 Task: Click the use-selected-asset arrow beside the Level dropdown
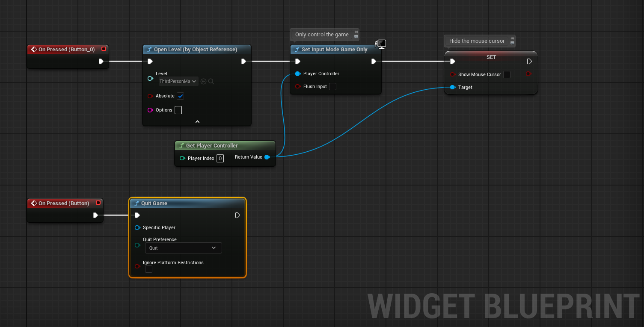[x=203, y=81]
